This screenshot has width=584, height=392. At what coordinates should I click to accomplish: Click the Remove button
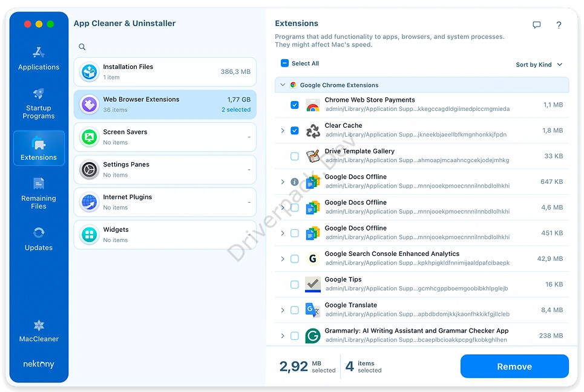[514, 367]
